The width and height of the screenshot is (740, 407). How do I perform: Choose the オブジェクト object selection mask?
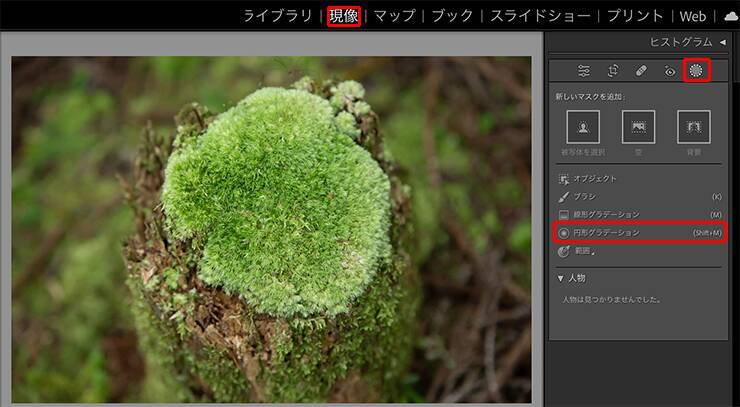pyautogui.click(x=594, y=178)
